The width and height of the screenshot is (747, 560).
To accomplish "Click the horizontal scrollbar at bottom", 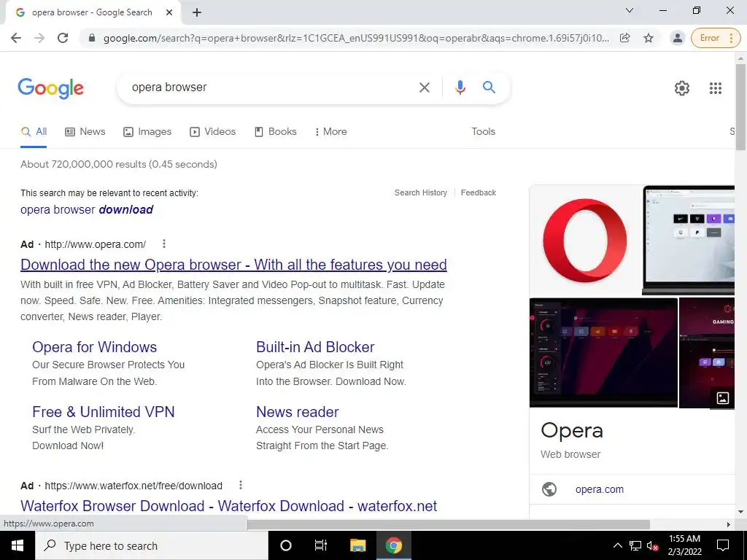I will click(x=449, y=524).
